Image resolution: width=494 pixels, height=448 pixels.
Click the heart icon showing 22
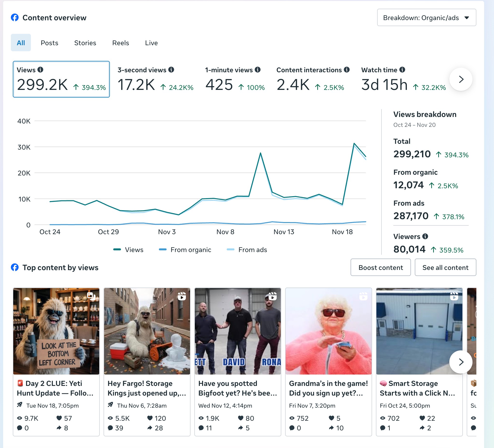(x=422, y=418)
